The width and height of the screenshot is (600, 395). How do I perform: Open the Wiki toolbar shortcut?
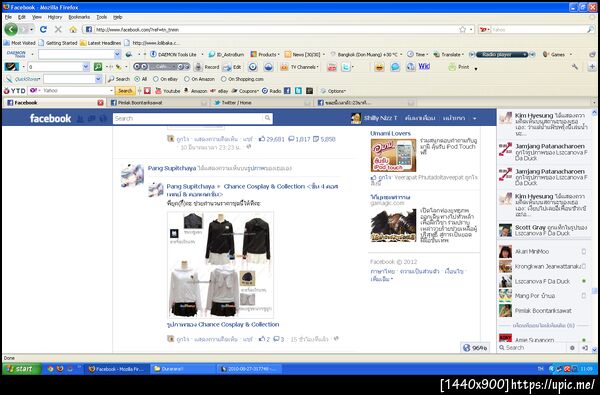pos(424,66)
